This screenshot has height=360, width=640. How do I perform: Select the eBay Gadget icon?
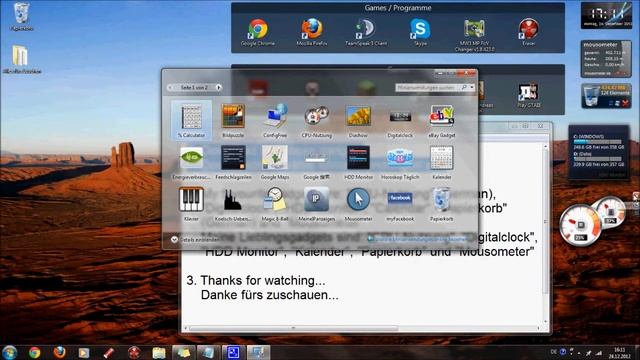click(x=442, y=120)
